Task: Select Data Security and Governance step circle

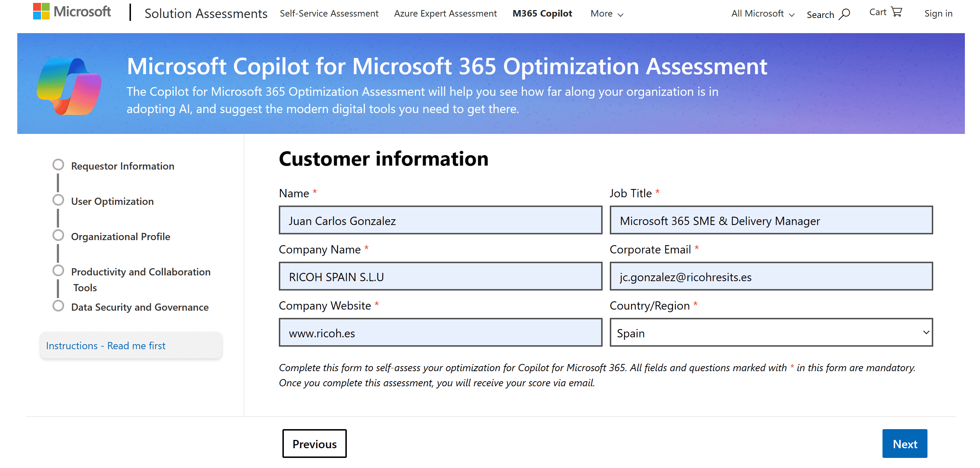Action: tap(58, 306)
